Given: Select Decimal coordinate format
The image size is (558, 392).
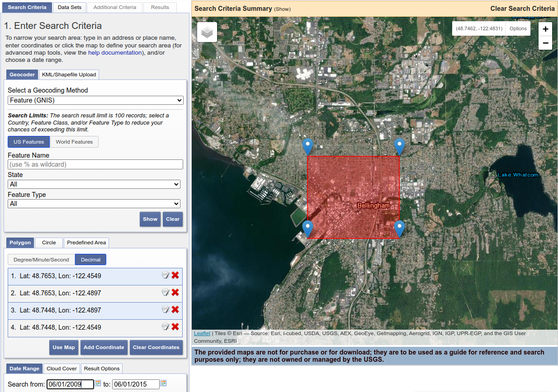Looking at the screenshot, I should coord(90,260).
